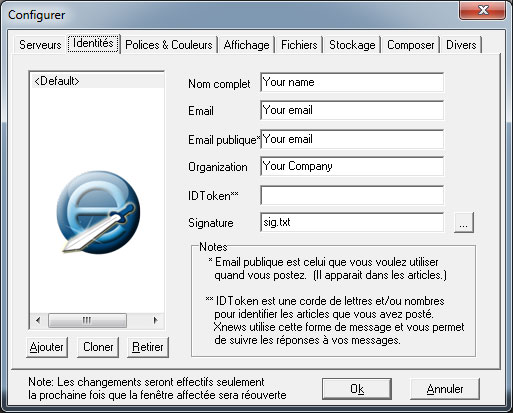This screenshot has width=513, height=413.
Task: Switch to the Divers tab
Action: click(x=461, y=45)
